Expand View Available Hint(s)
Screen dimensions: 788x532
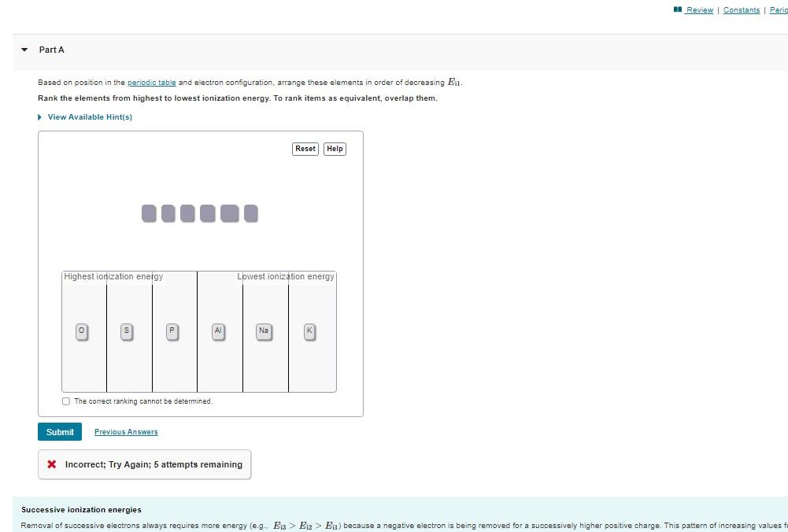point(89,116)
